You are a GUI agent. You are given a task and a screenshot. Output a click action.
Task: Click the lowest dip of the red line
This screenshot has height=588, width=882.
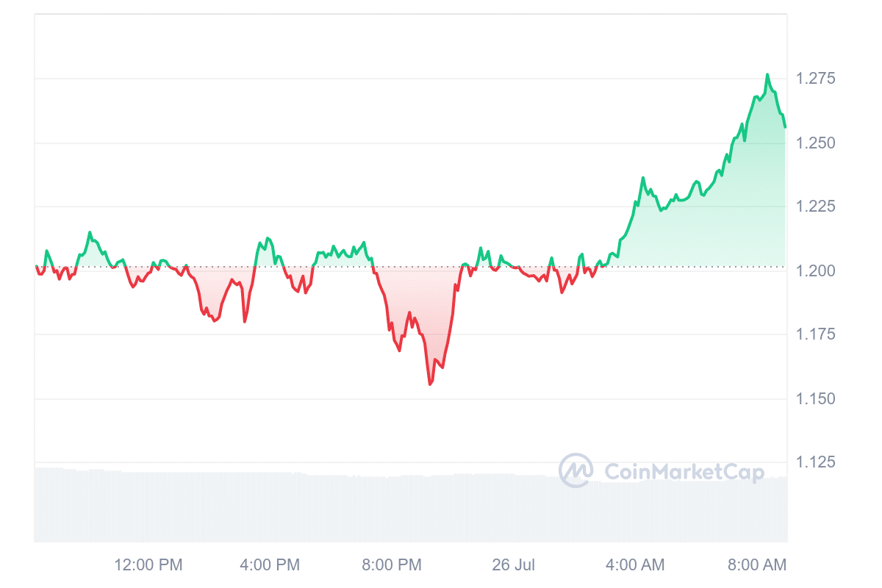click(x=430, y=384)
